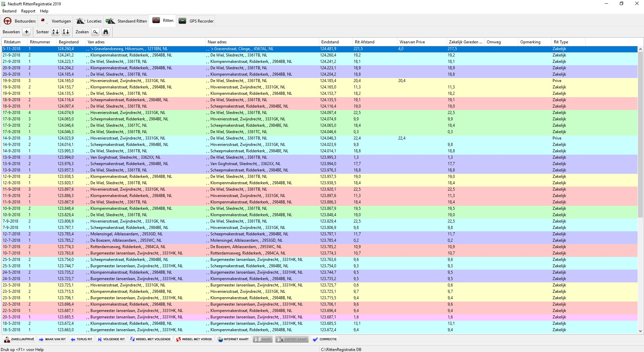Click the Waarvan Prive column header
644x352 pixels.
(422, 42)
